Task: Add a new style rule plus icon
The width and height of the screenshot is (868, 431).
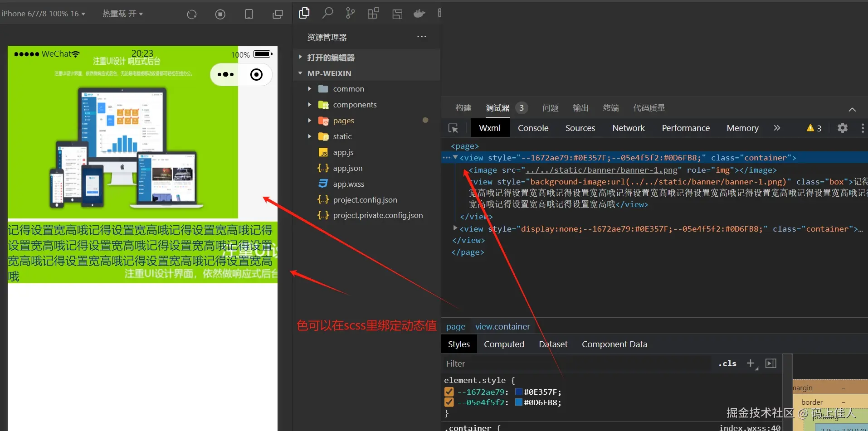Action: (x=751, y=363)
